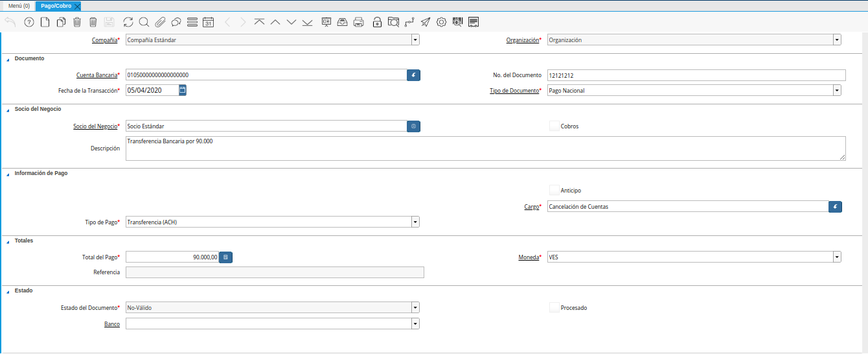868x354 pixels.
Task: Click the padlock icon in toolbar
Action: coord(377,22)
